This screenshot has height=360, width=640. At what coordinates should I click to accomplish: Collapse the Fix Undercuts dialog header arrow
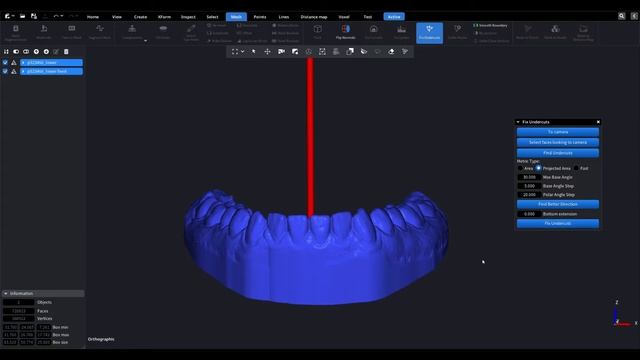coord(518,122)
